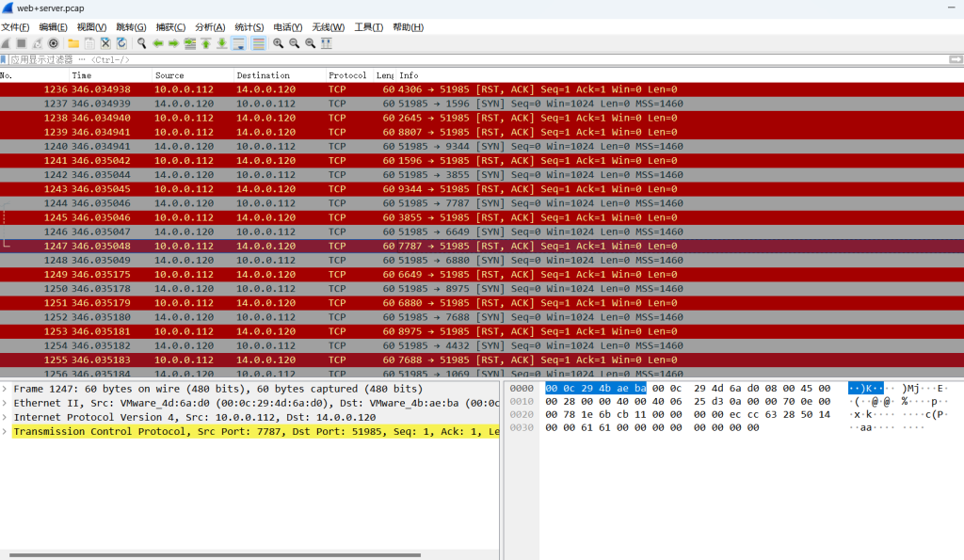Screen dimensions: 964x560
Task: Click the packet details horizontal scrollbar
Action: (215, 555)
